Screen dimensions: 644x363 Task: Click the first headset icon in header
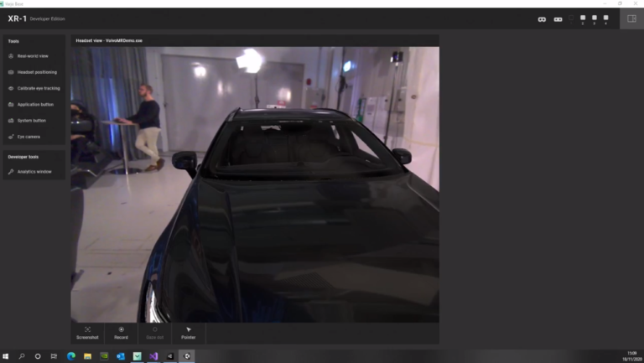click(542, 19)
